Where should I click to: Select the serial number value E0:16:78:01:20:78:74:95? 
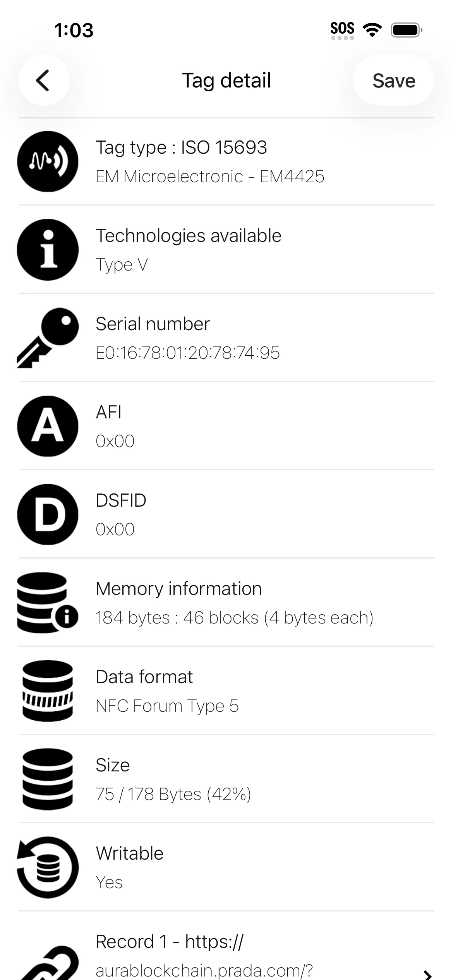coord(188,353)
